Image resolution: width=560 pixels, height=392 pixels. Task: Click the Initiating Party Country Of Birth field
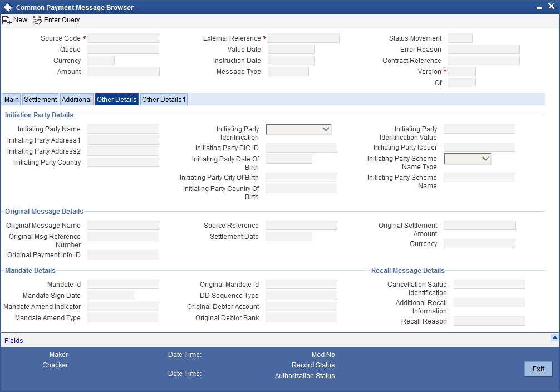click(301, 189)
